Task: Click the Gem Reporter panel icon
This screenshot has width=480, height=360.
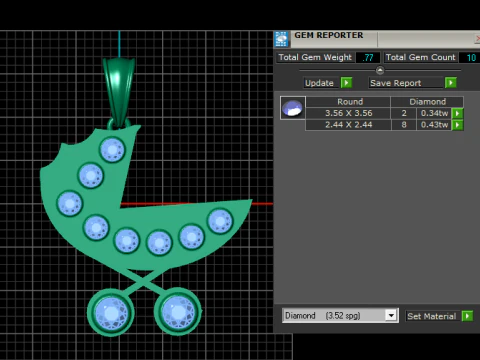Action: click(282, 39)
